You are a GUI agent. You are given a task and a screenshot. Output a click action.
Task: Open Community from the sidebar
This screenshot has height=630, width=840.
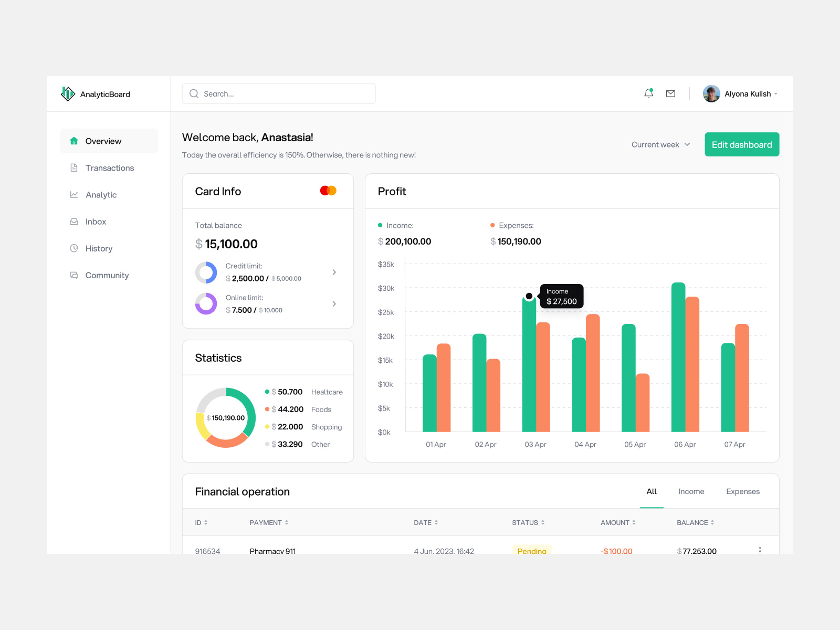point(73,275)
